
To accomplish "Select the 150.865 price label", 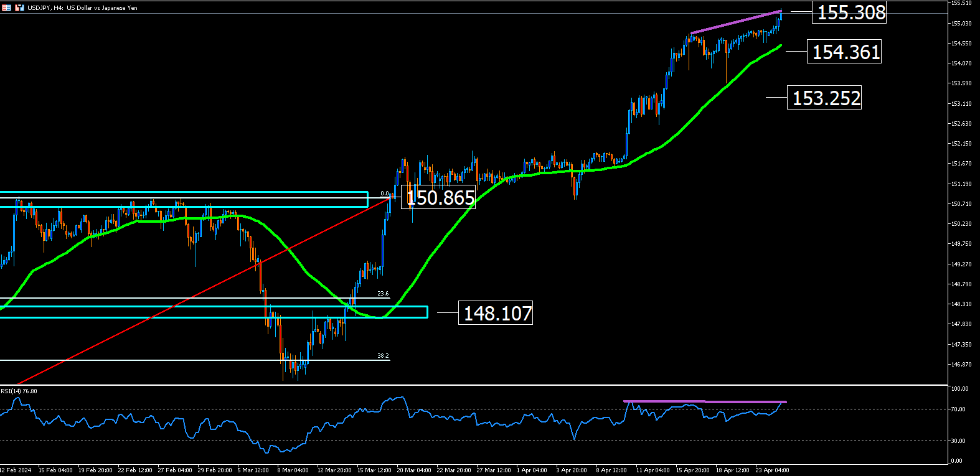I will [440, 197].
